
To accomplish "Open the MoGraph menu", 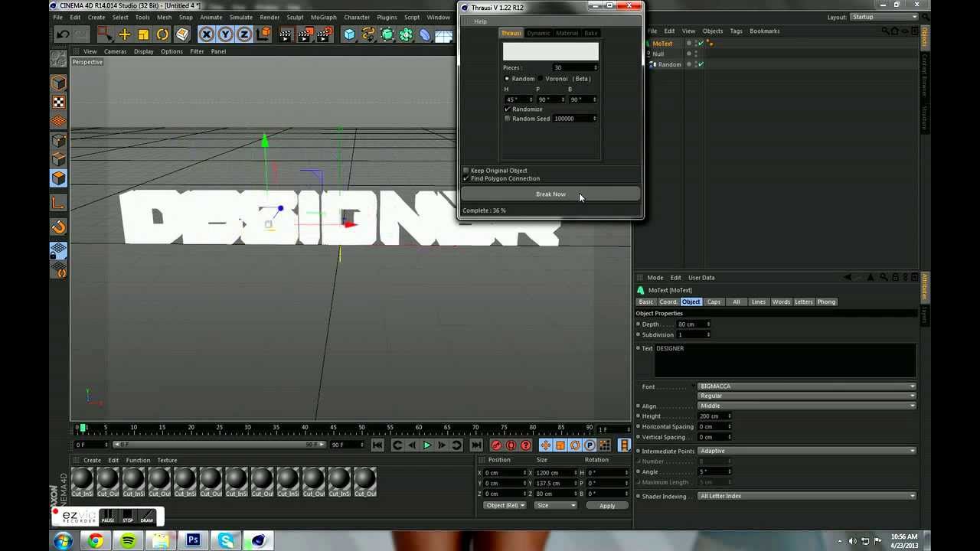I will 323,17.
